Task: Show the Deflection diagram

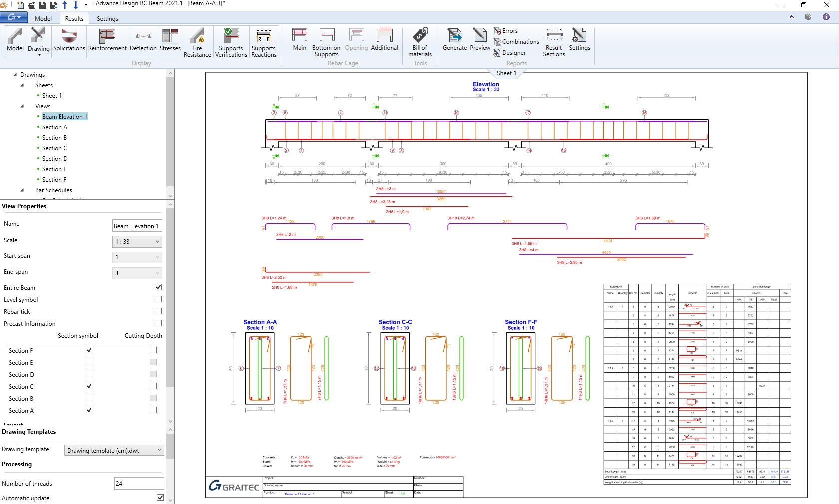Action: pyautogui.click(x=143, y=40)
